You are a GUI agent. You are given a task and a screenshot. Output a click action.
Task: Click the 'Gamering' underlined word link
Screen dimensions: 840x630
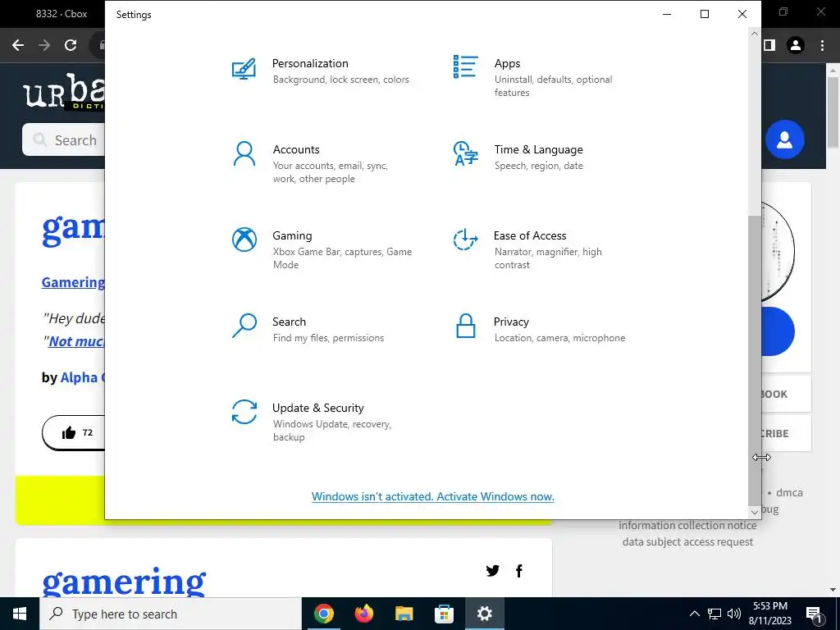(73, 282)
